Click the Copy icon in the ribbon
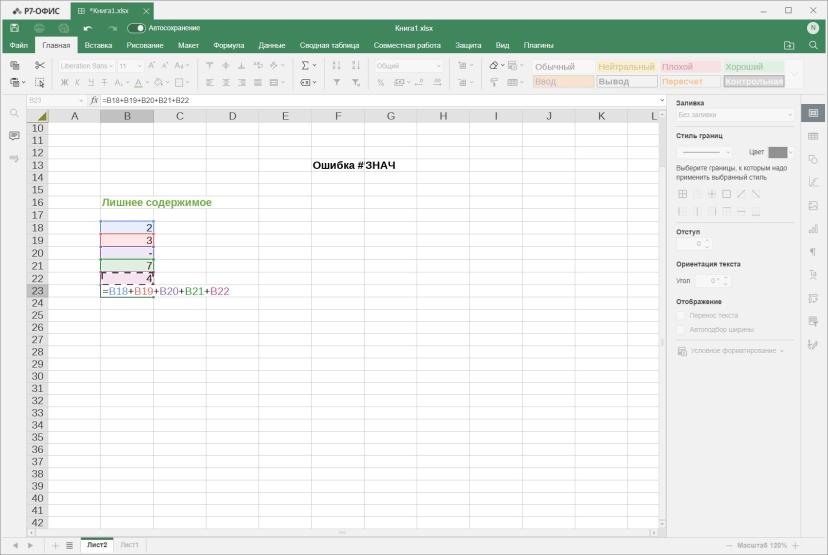Viewport: 828px width, 555px height. pyautogui.click(x=15, y=65)
